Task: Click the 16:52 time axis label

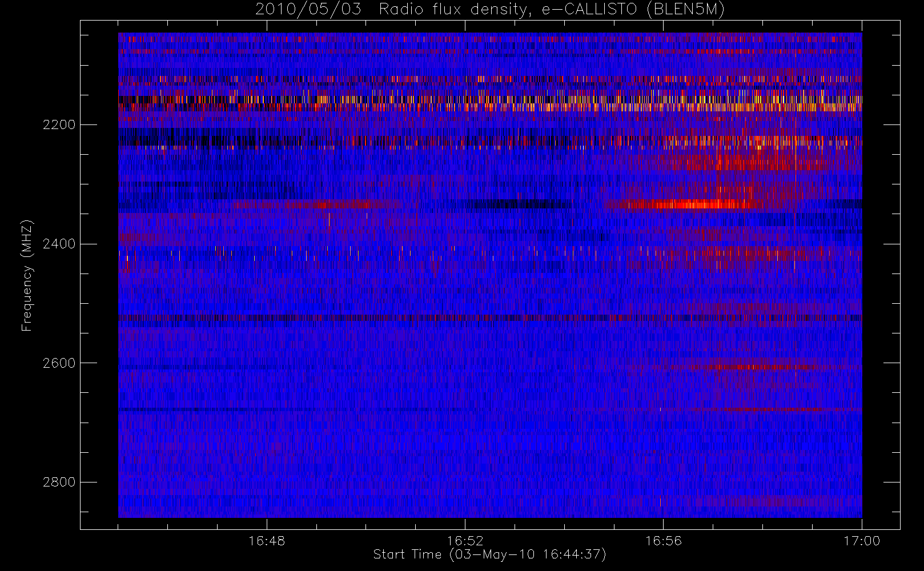Action: point(465,541)
